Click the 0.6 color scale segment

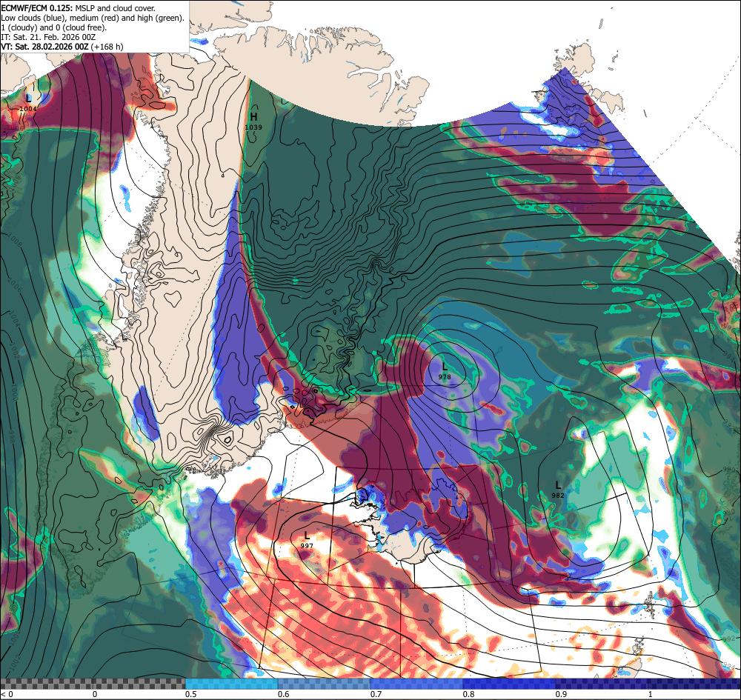click(324, 684)
